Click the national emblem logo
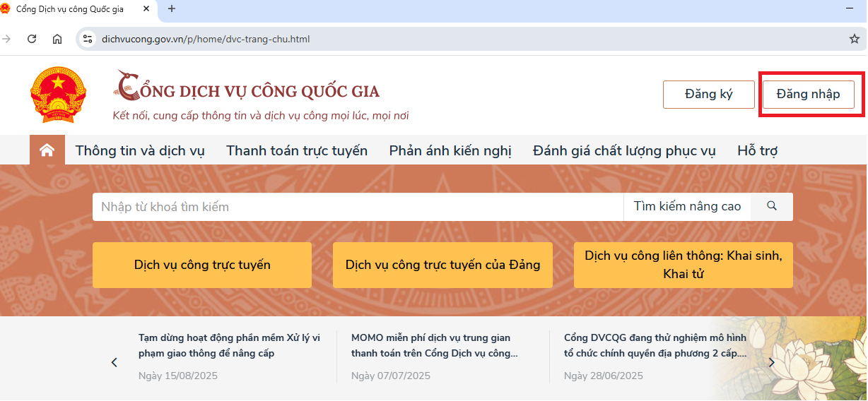 coord(57,95)
